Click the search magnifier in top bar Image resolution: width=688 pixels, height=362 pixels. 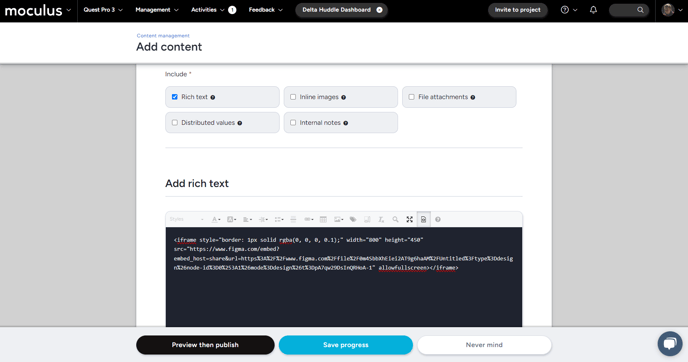tap(640, 10)
